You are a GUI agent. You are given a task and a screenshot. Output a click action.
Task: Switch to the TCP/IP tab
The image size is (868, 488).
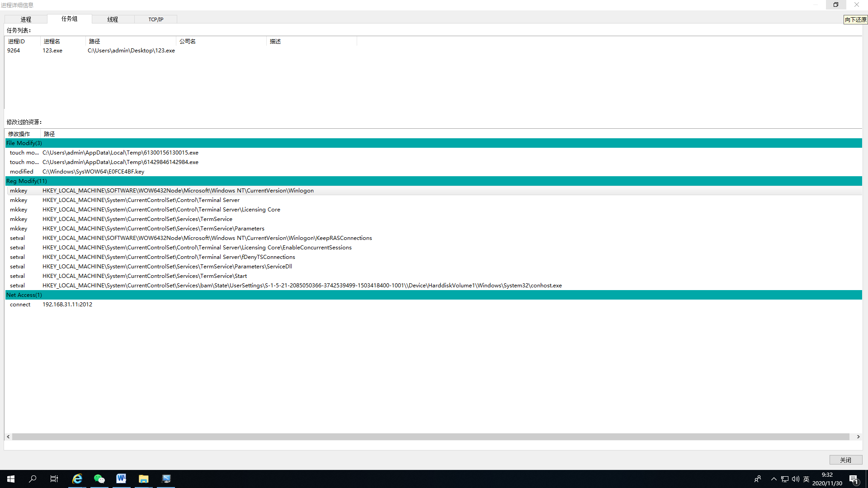tap(156, 19)
